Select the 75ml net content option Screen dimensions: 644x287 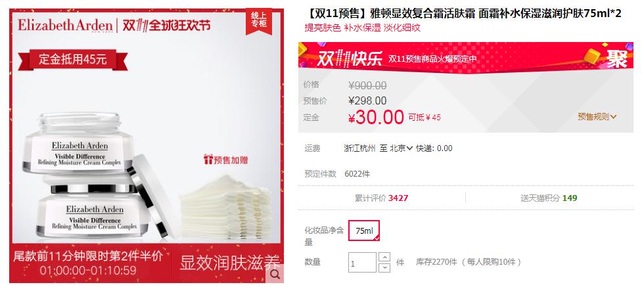(364, 231)
